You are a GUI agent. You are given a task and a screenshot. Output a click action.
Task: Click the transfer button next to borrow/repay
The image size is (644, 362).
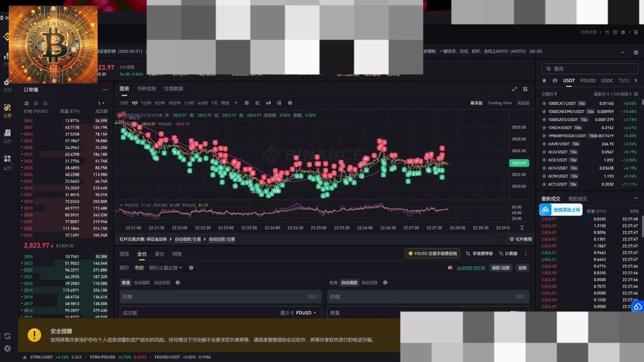(x=522, y=268)
